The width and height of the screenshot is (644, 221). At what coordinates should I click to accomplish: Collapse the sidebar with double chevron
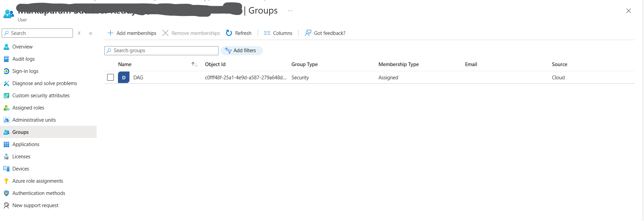tap(91, 33)
